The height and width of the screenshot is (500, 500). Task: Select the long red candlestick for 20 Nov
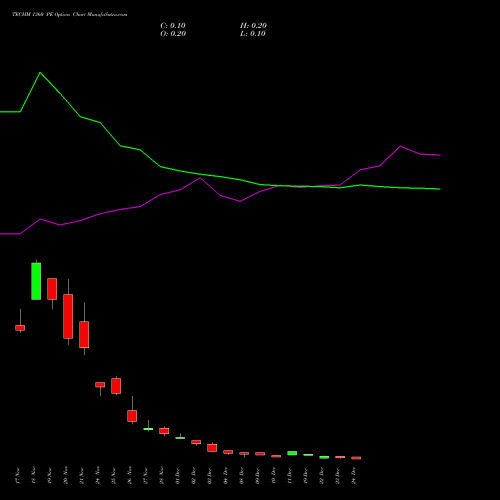coord(68,316)
